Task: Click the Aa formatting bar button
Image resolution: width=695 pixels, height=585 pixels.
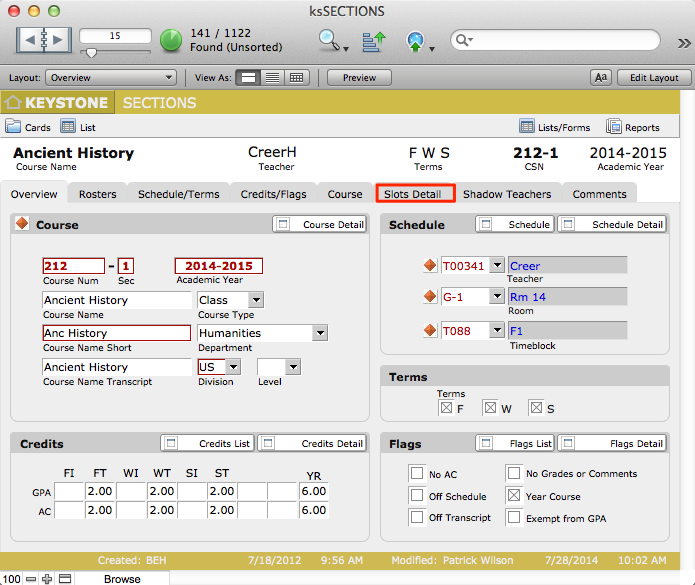Action: 601,78
